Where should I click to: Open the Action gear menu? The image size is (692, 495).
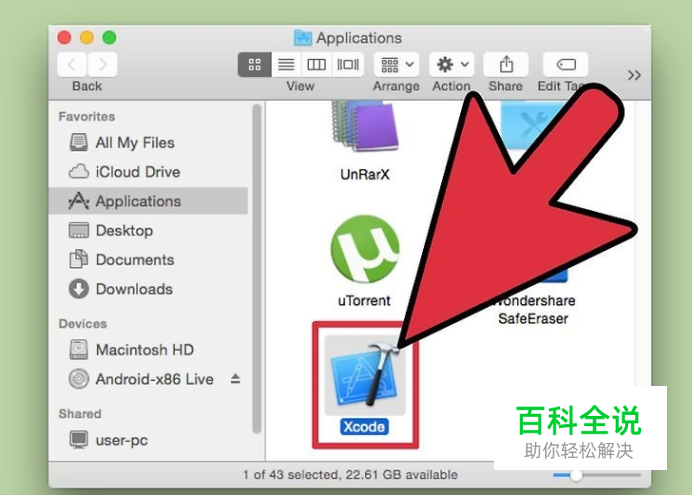tap(451, 64)
